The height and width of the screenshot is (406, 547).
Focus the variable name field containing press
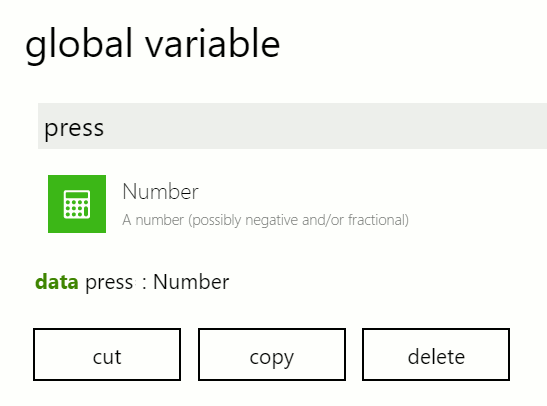coord(292,126)
